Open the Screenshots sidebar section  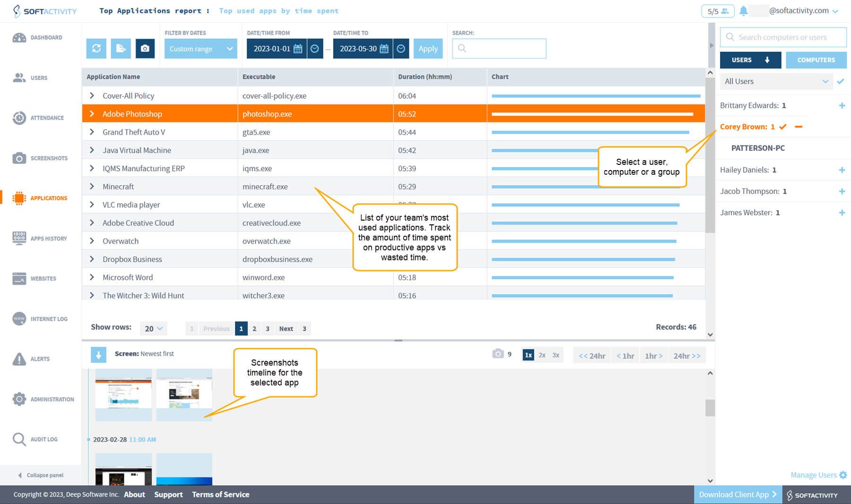pyautogui.click(x=40, y=158)
